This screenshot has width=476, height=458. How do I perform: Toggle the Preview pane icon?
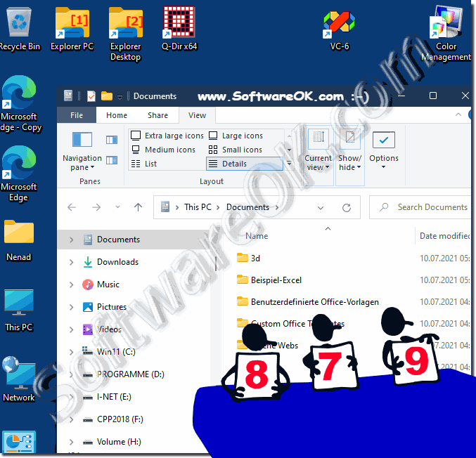[x=112, y=140]
